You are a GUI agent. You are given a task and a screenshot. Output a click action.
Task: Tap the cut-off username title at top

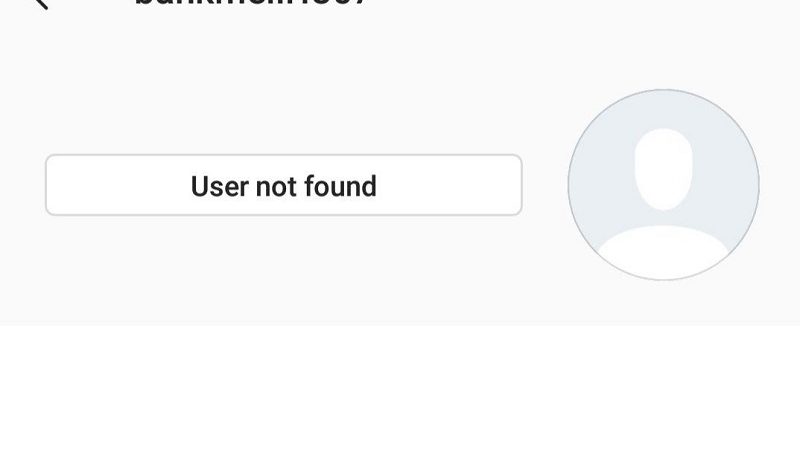pyautogui.click(x=250, y=3)
